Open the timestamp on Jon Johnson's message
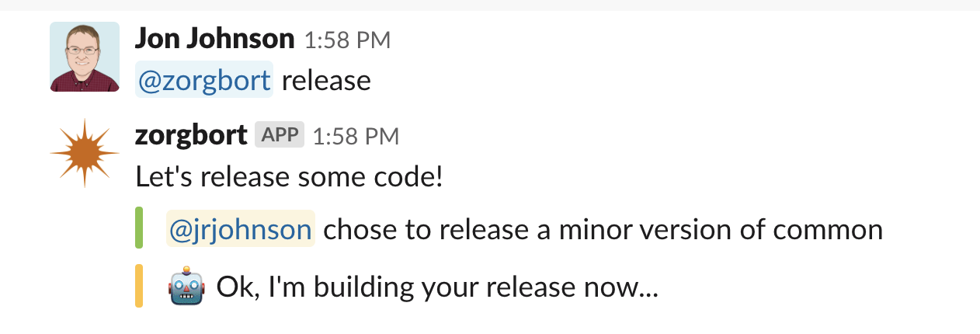Viewport: 980px width, 334px height. coord(347,40)
